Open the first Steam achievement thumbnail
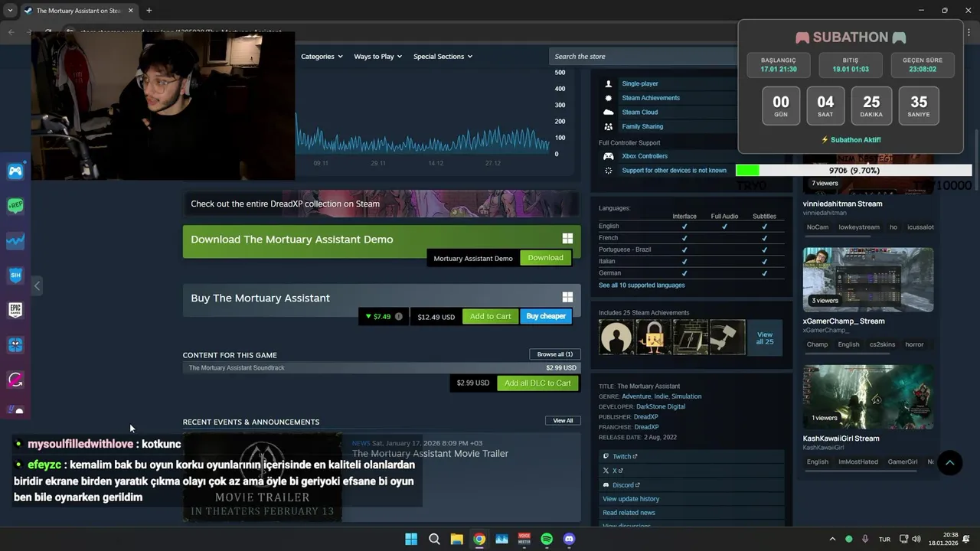Screen dimensions: 980x551 [x=616, y=337]
